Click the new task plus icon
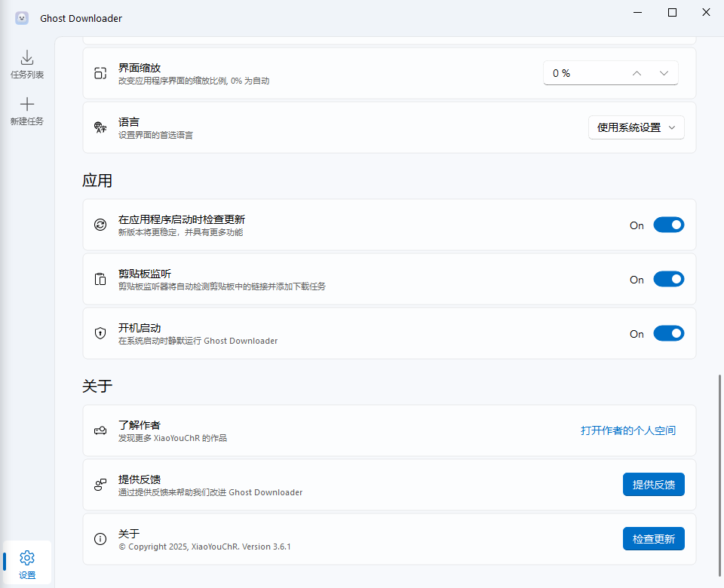The image size is (724, 588). [27, 104]
